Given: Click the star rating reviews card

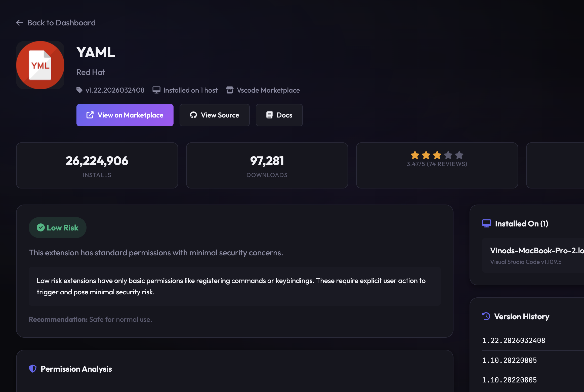Looking at the screenshot, I should 437,165.
